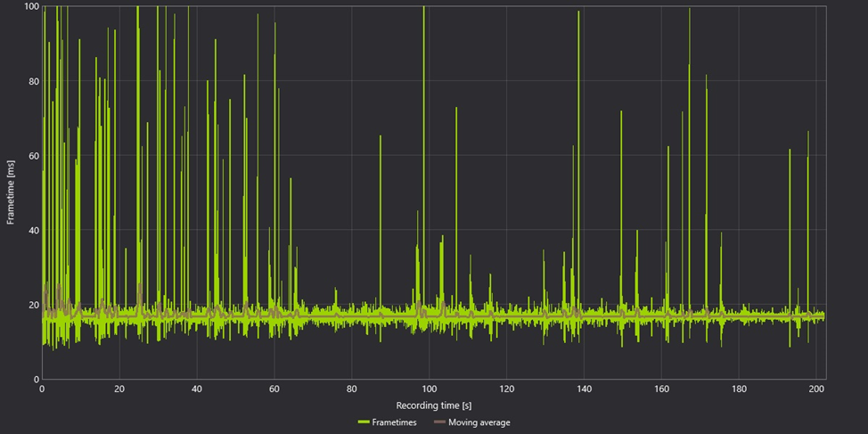This screenshot has height=434, width=868.
Task: Click the brown Moving average legend swatch
Action: 439,422
